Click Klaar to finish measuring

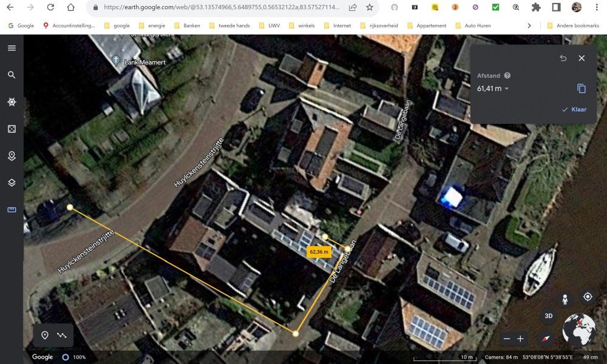(574, 110)
